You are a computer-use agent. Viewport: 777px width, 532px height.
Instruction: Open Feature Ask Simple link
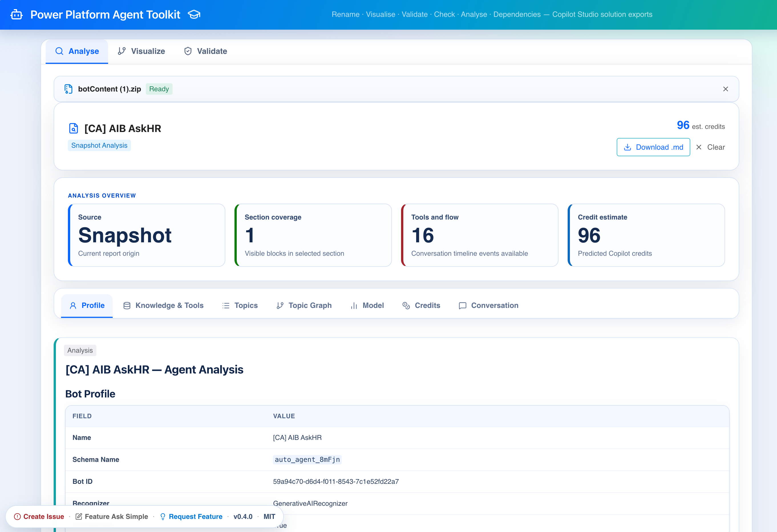click(x=112, y=516)
